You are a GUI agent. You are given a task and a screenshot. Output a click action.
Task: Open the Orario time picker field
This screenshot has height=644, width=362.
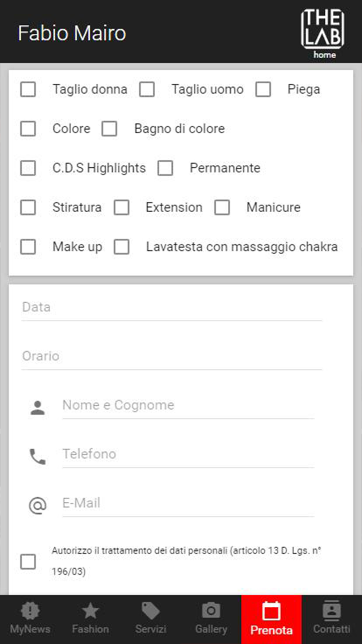tap(172, 356)
